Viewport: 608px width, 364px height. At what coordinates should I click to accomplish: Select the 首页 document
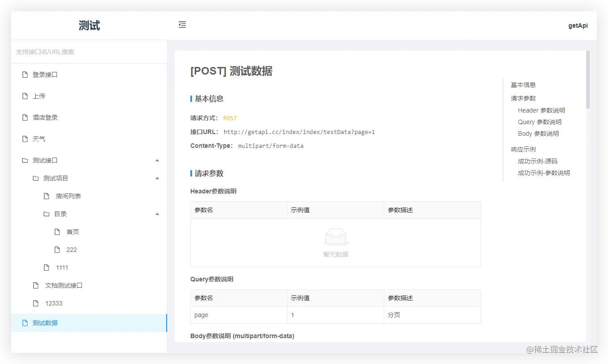[x=89, y=232]
